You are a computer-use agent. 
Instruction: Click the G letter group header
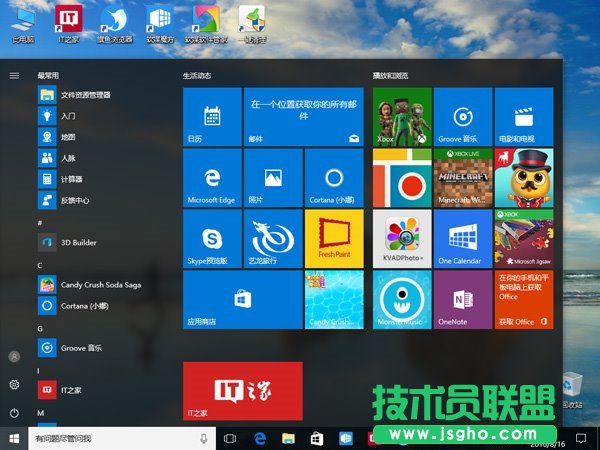click(40, 329)
